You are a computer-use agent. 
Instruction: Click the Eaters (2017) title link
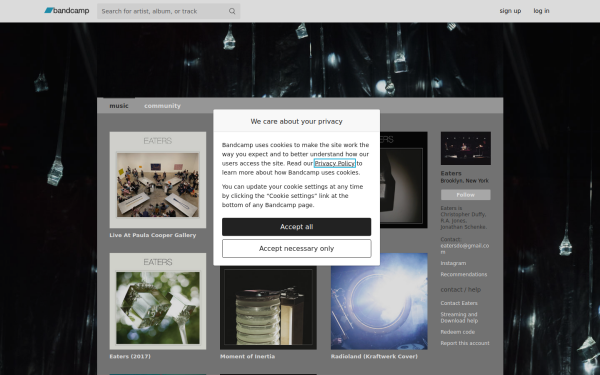tap(130, 356)
